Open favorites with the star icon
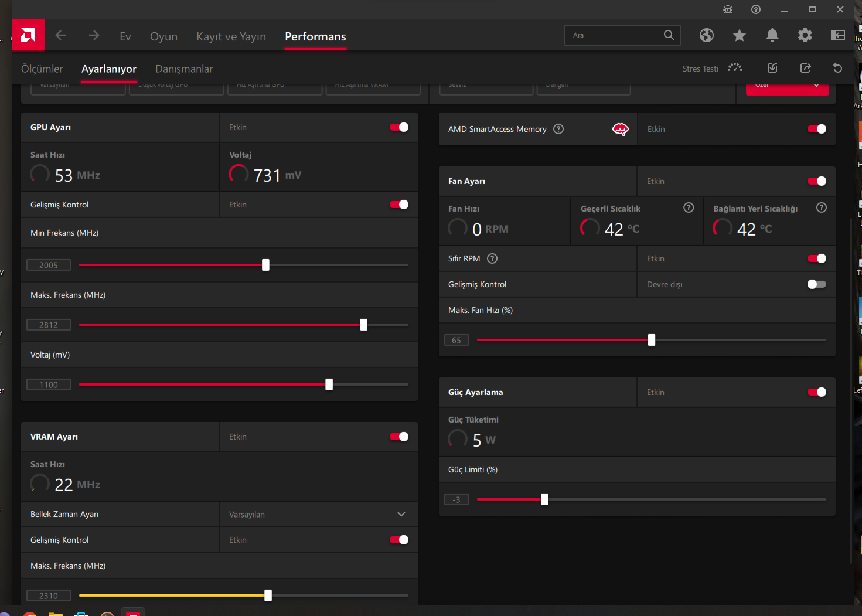 point(739,36)
